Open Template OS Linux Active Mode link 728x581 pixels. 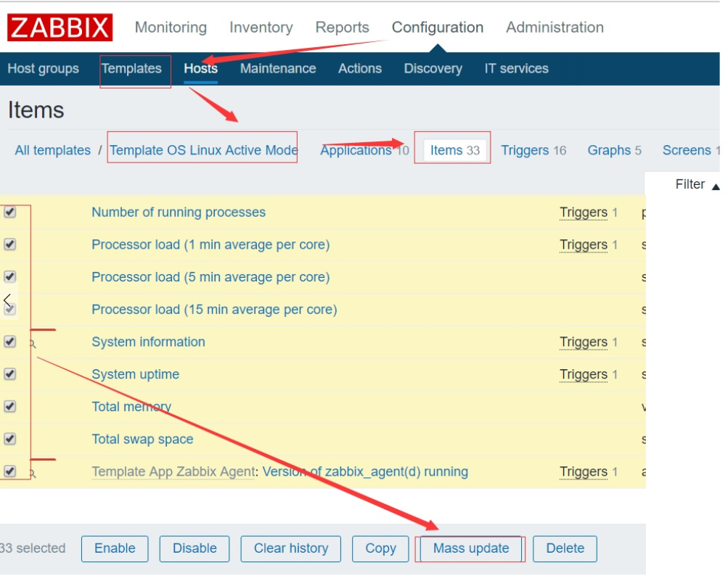203,150
